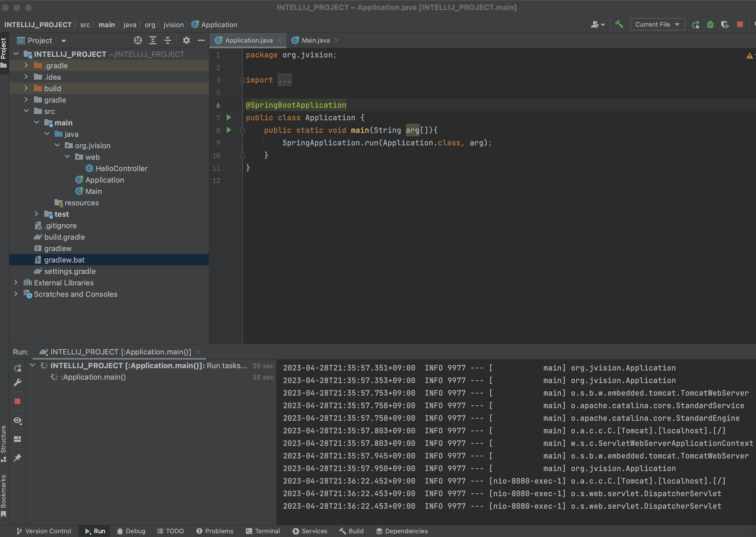Viewport: 756px width, 537px height.
Task: Click the Debug bug icon in toolbar
Action: coord(710,25)
